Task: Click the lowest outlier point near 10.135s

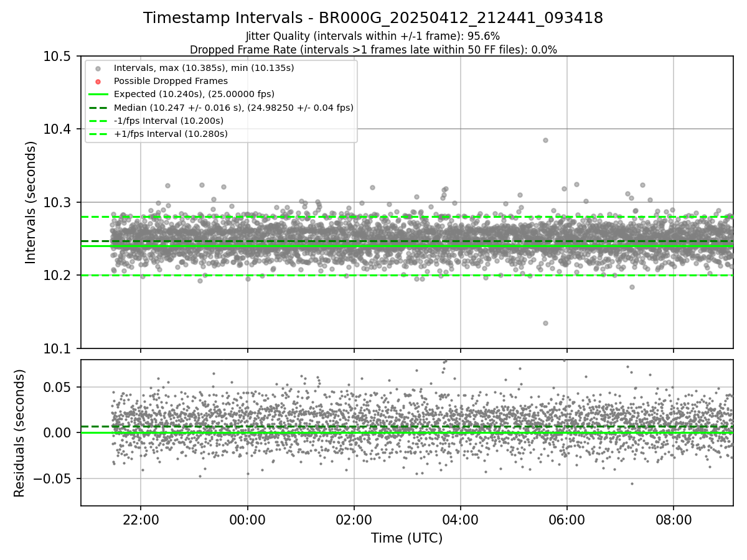Action: [x=545, y=323]
